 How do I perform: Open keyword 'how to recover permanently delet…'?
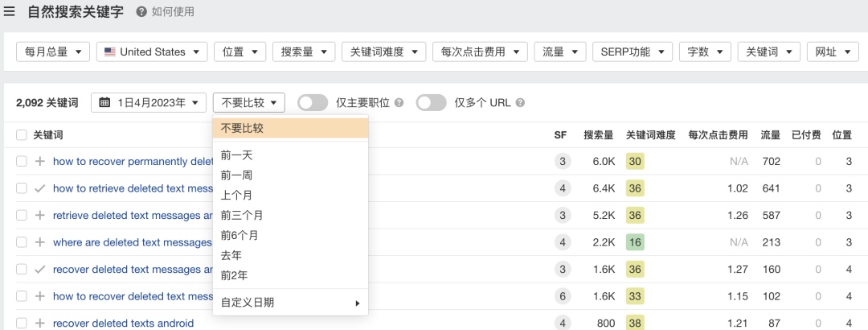point(133,162)
